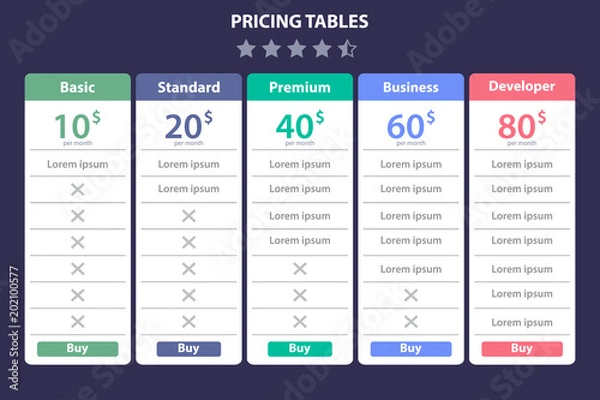
Task: Click the first X mark in Basic column
Action: click(x=78, y=189)
